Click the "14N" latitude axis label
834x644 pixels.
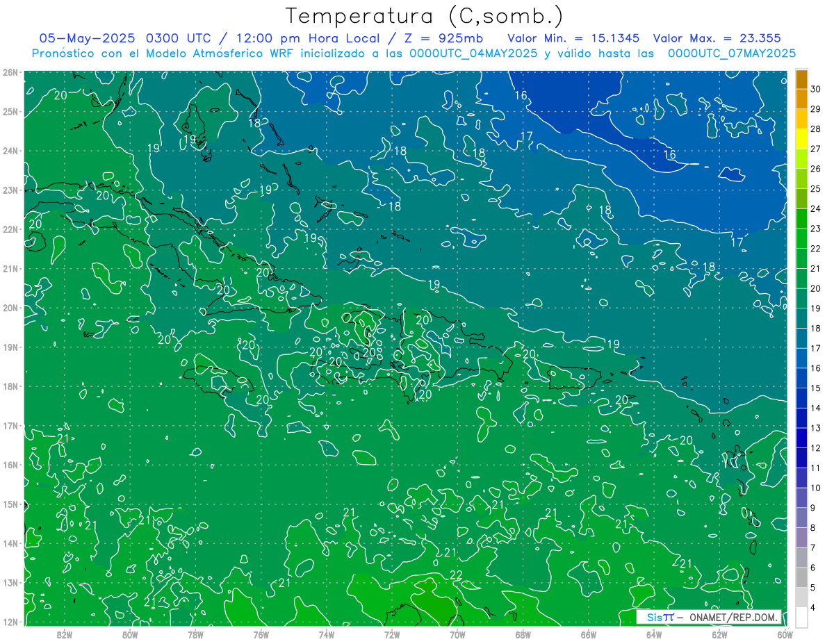click(10, 543)
